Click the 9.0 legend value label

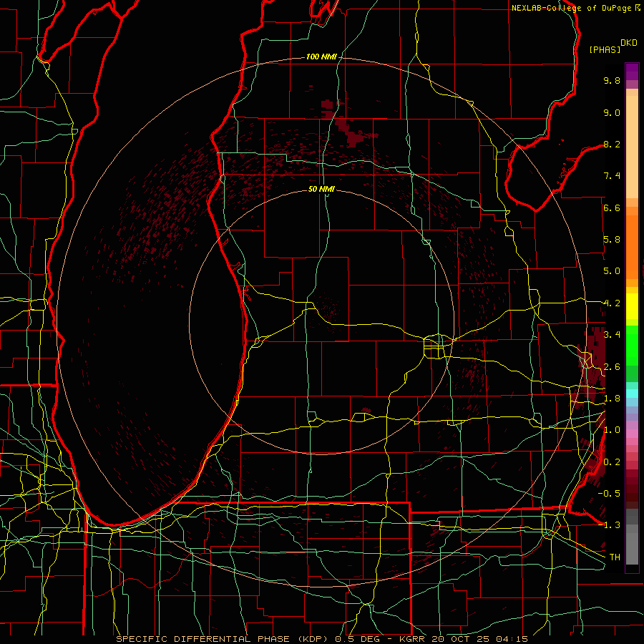[x=612, y=112]
